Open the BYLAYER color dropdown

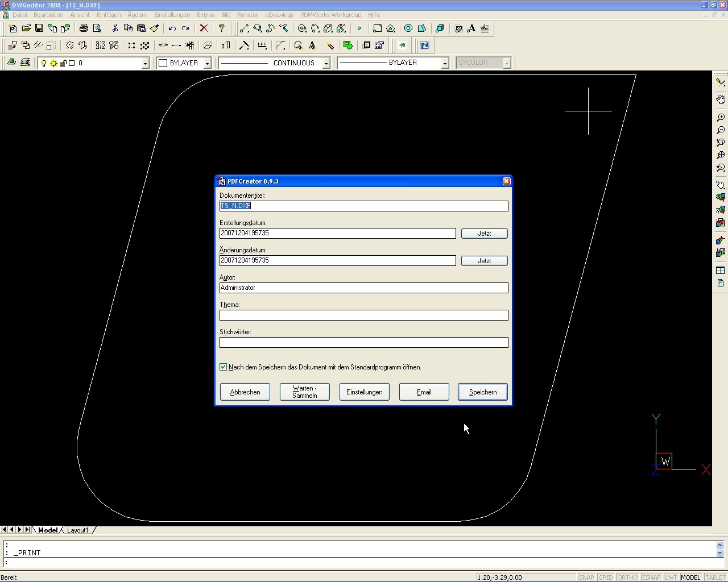(x=208, y=63)
